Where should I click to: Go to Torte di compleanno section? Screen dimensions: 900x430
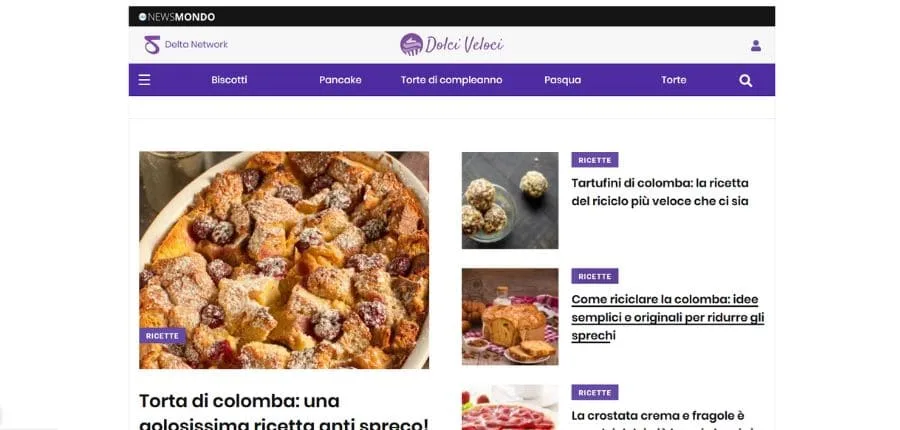(x=451, y=80)
